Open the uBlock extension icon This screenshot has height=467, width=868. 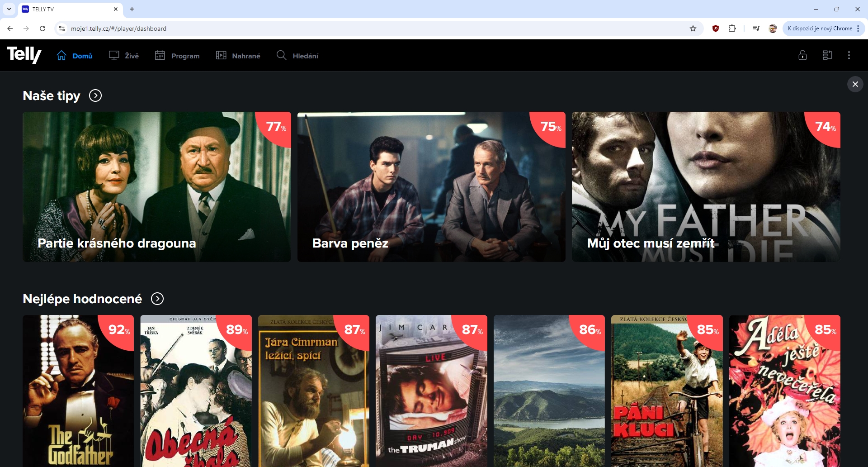coord(715,29)
